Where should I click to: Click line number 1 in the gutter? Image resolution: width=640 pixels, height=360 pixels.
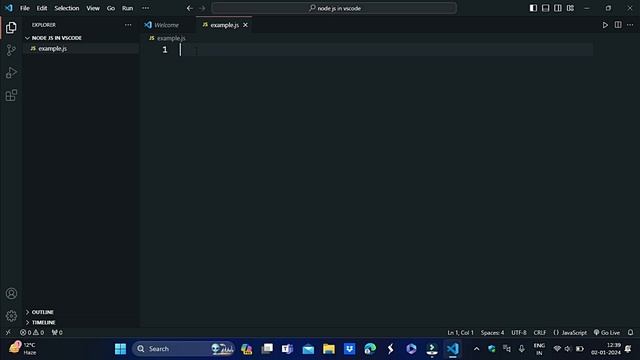click(164, 50)
